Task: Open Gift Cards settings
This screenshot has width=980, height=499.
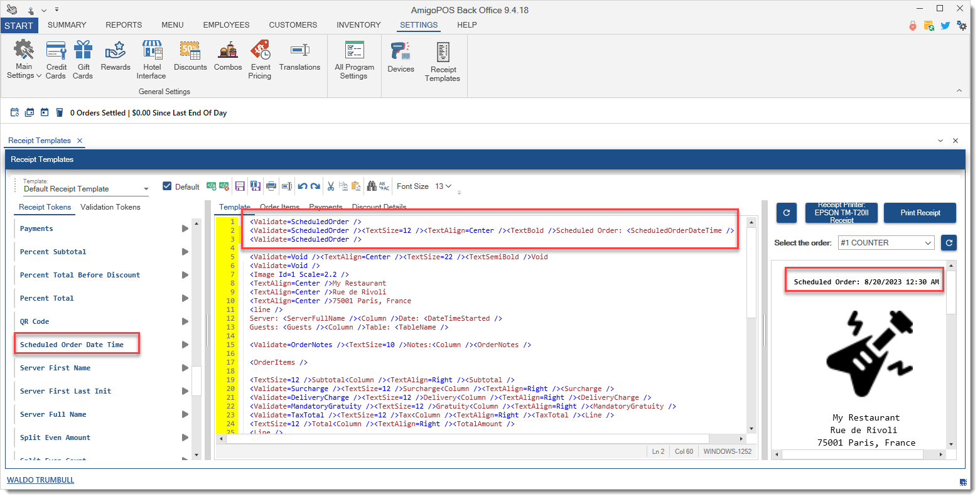Action: click(x=83, y=60)
